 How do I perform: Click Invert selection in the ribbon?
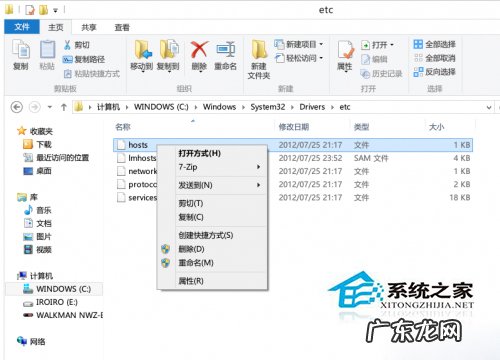click(x=435, y=72)
